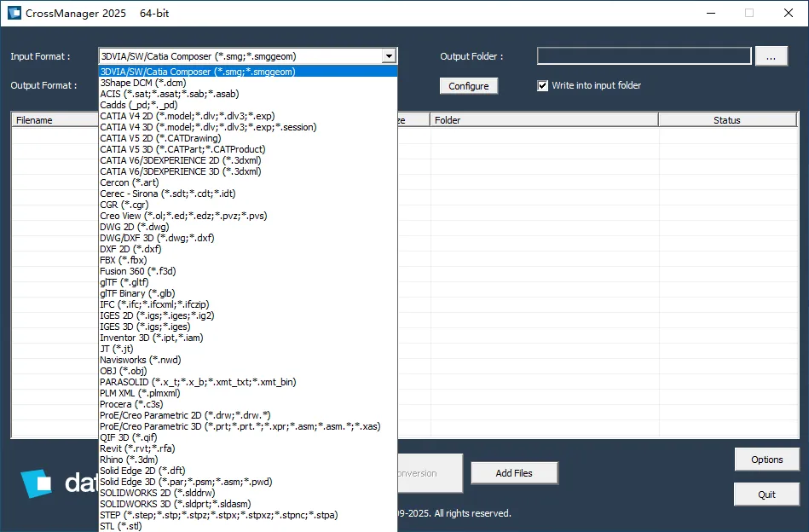The width and height of the screenshot is (809, 532).
Task: Select STEP (*.step) format
Action: coord(248,515)
